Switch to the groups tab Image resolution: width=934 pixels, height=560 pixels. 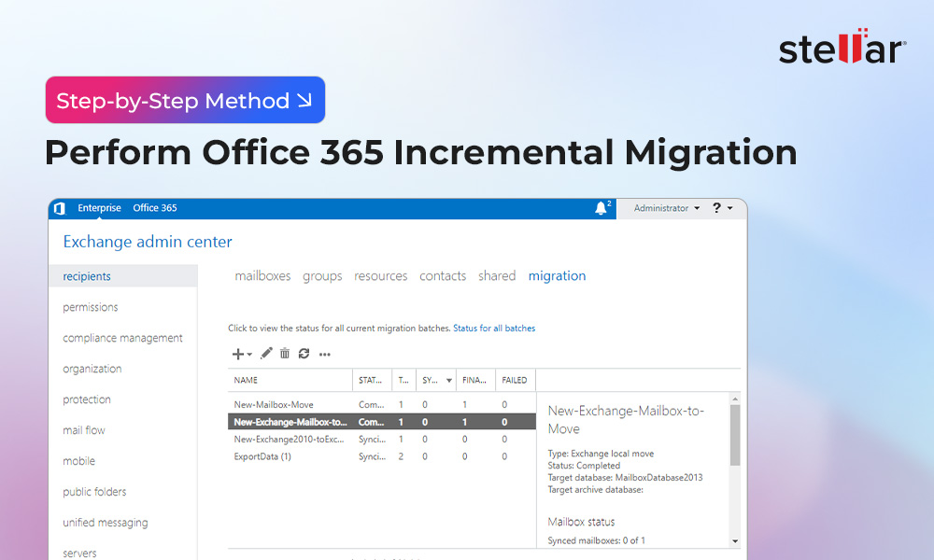[322, 276]
